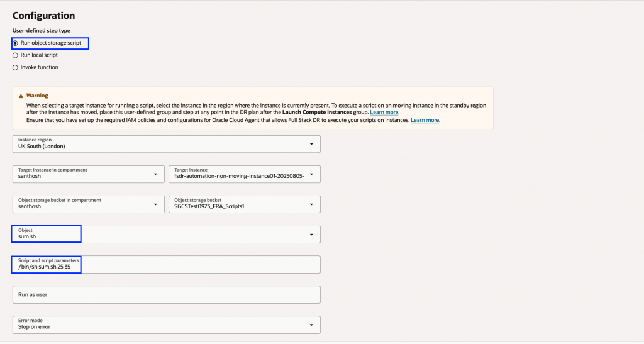Viewport: 644px width, 344px height.
Task: Open first Learn more link after Launch Compute Instances
Action: pos(384,112)
